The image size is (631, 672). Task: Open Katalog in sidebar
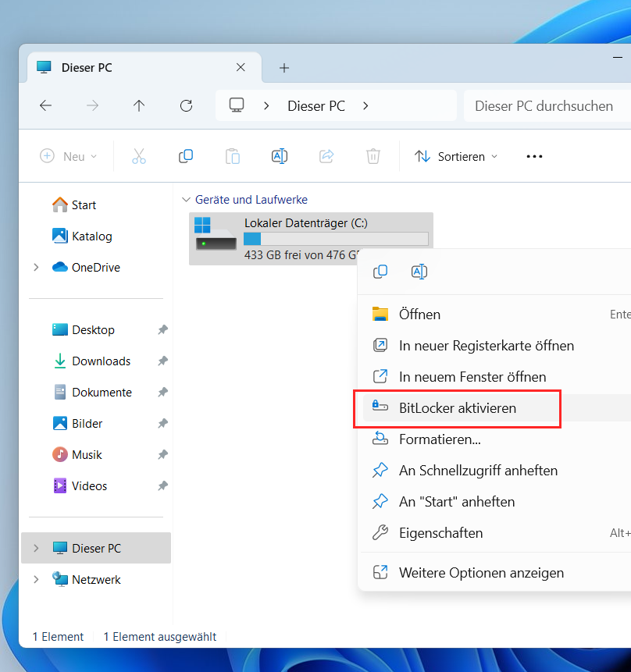(82, 236)
